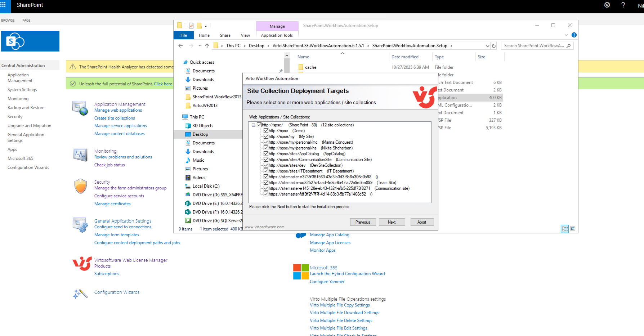This screenshot has width=644, height=336.
Task: Open the PAGE tab in SharePoint
Action: 26,20
